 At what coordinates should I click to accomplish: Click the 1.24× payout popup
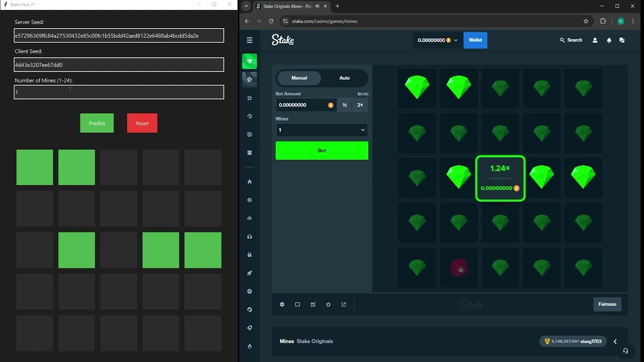(501, 178)
